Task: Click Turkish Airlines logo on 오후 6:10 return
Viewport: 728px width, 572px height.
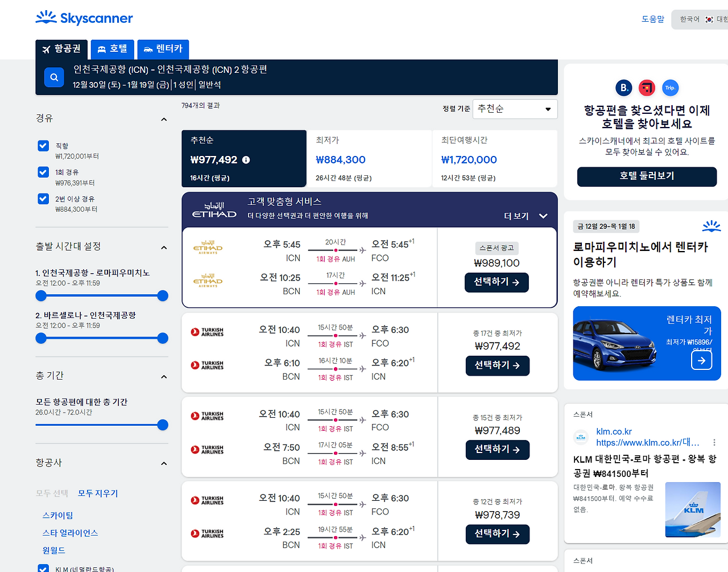Action: [207, 365]
